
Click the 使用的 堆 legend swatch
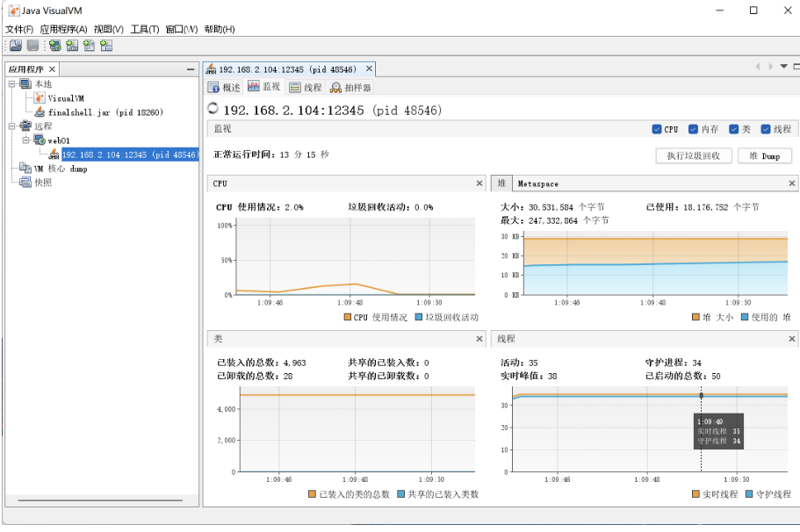(745, 317)
